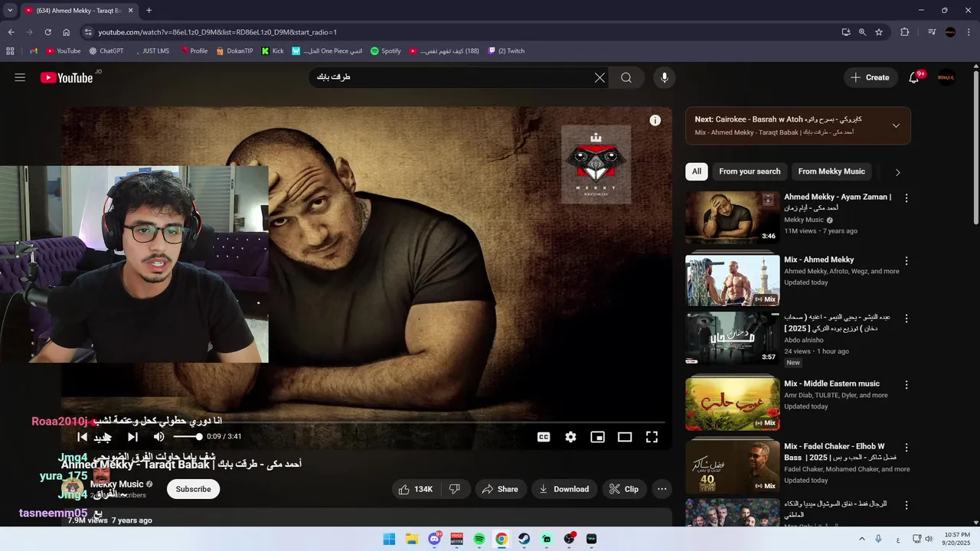Open File Explorer from taskbar

tap(411, 539)
